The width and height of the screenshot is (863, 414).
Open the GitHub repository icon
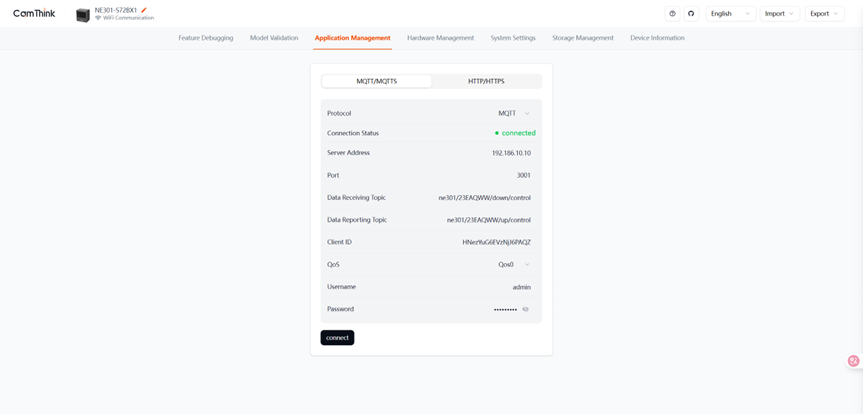tap(691, 14)
